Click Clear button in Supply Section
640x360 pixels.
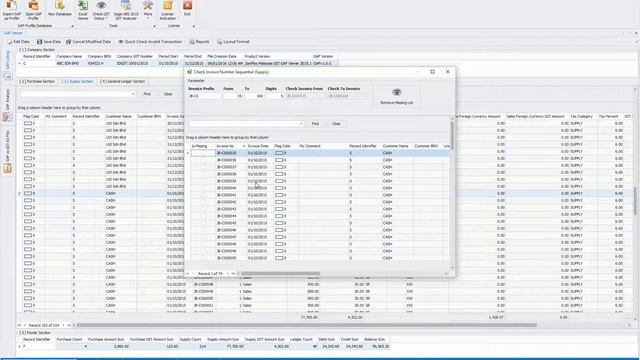pyautogui.click(x=168, y=94)
